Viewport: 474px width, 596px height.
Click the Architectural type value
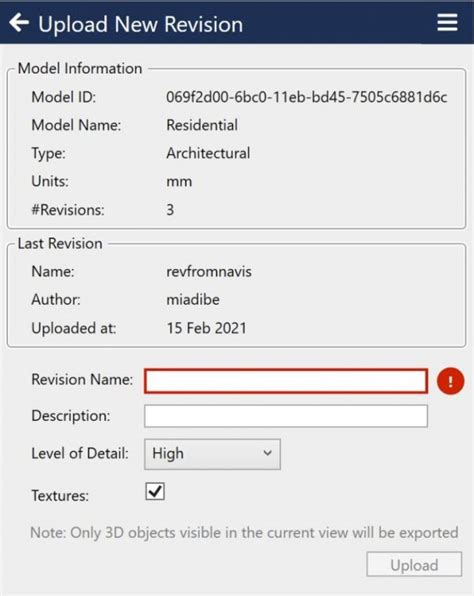click(x=208, y=153)
